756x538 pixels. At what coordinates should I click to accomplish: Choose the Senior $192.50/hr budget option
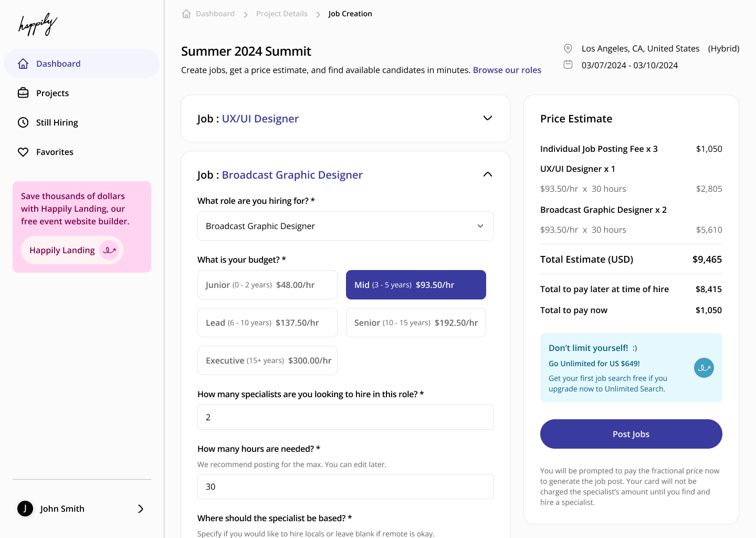[x=416, y=323]
